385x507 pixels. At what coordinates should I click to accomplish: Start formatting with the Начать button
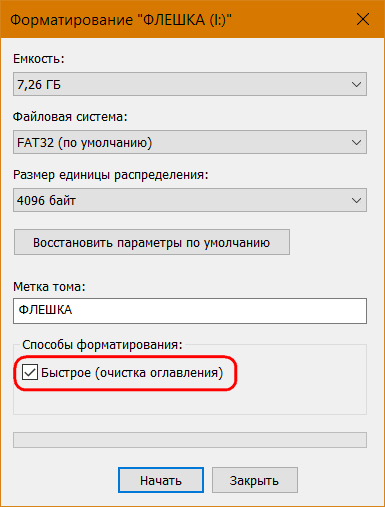click(x=161, y=480)
